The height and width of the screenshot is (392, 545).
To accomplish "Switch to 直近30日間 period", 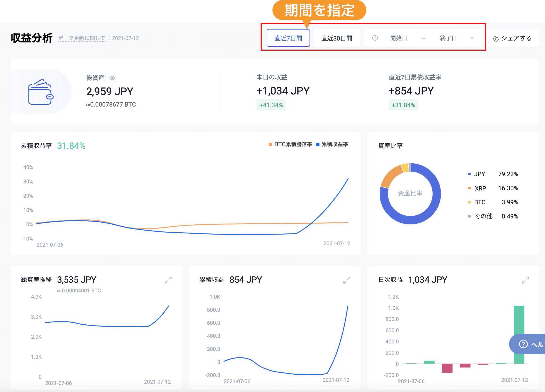I will [336, 38].
